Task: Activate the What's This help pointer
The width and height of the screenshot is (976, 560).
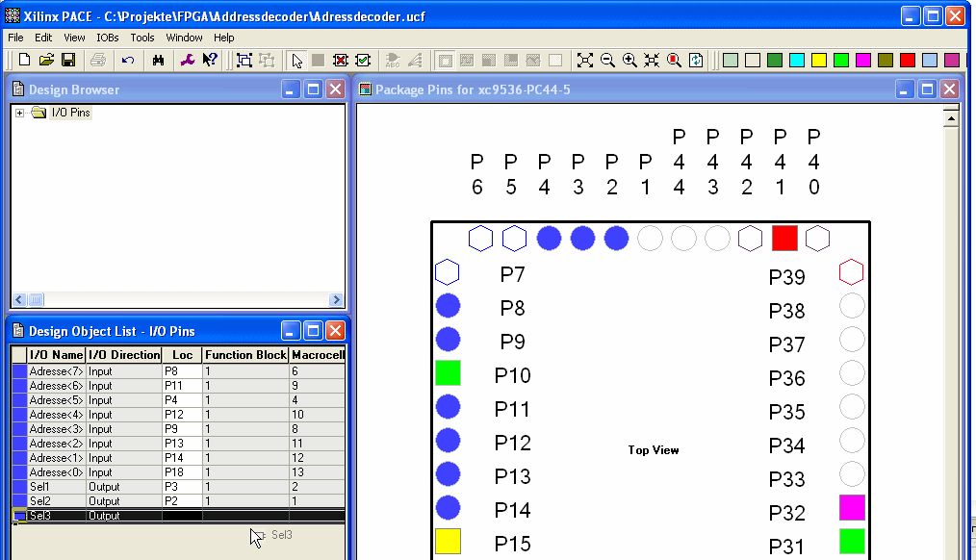Action: click(210, 60)
